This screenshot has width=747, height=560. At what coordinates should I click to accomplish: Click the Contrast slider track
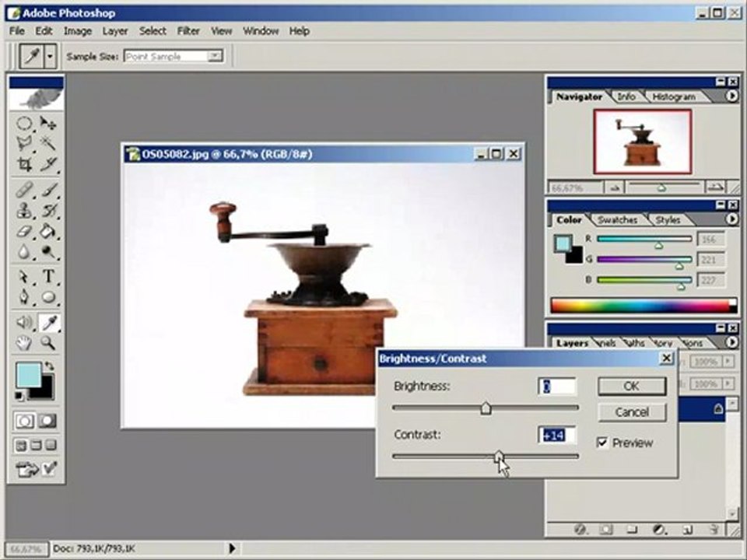point(486,457)
